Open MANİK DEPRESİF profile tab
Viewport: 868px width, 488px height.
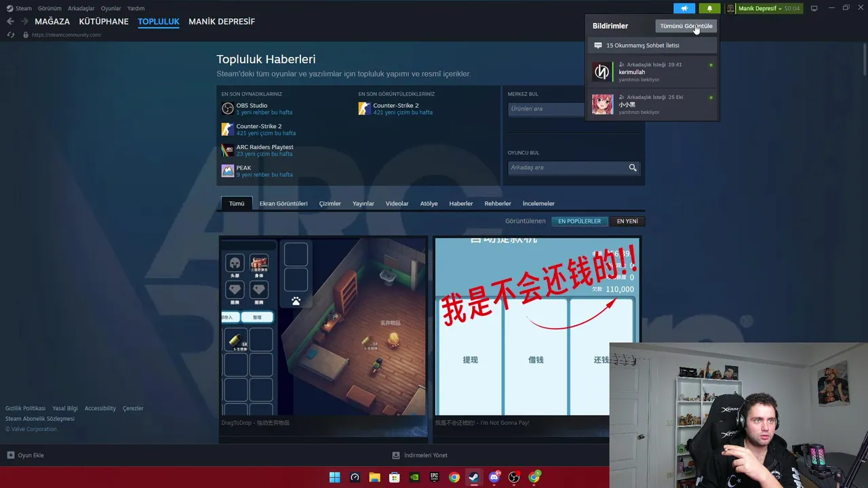click(x=222, y=22)
